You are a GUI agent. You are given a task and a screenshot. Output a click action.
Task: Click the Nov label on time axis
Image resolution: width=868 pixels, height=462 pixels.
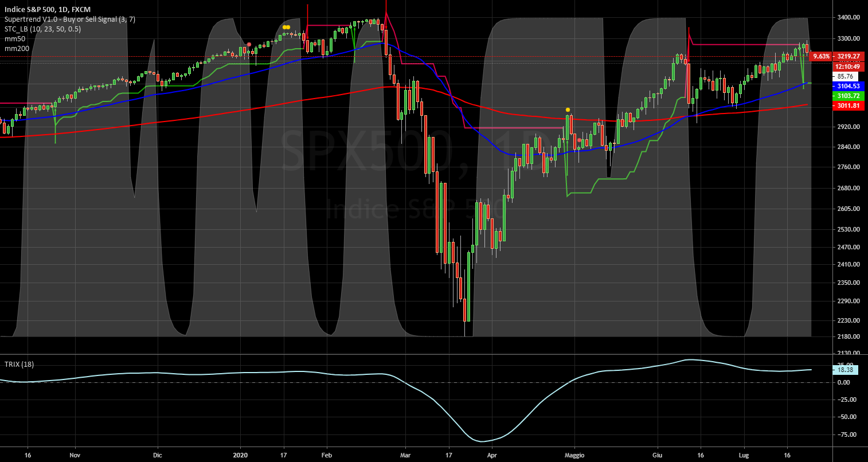(x=75, y=455)
